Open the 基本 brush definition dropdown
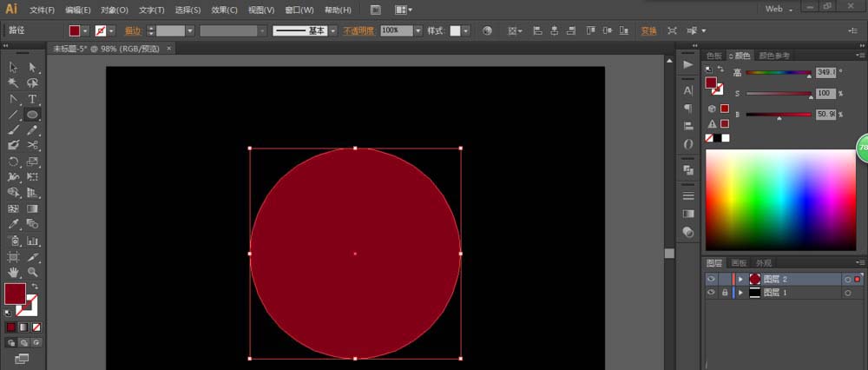The image size is (868, 370). click(x=332, y=31)
